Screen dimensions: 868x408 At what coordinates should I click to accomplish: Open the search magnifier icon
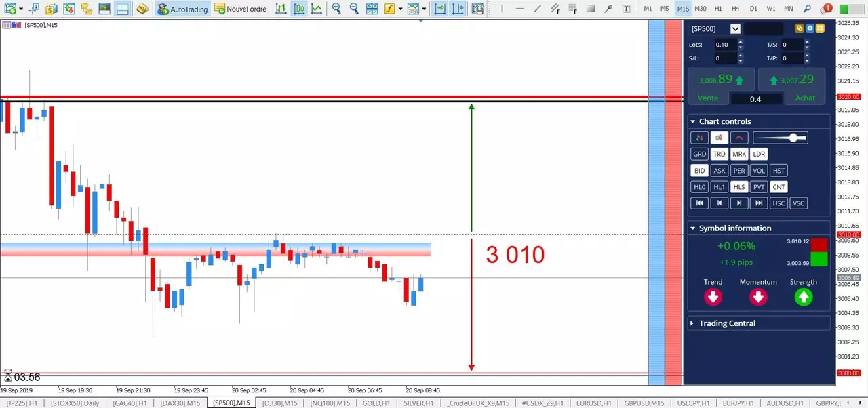pyautogui.click(x=807, y=9)
